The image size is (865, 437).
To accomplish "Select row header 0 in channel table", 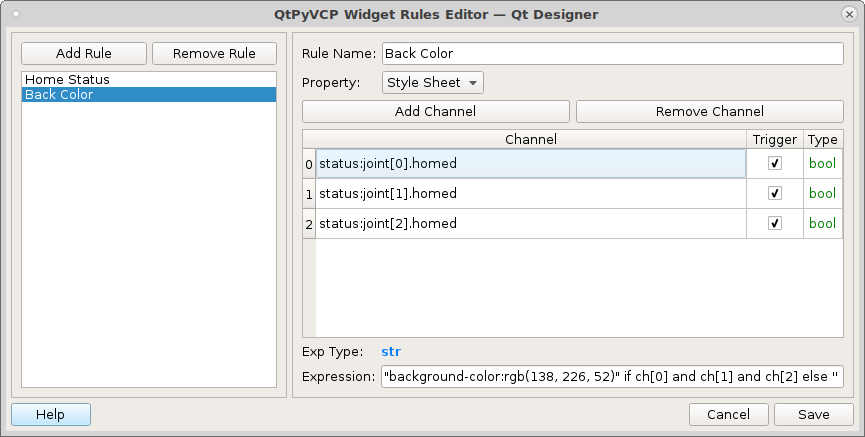I will tap(309, 164).
